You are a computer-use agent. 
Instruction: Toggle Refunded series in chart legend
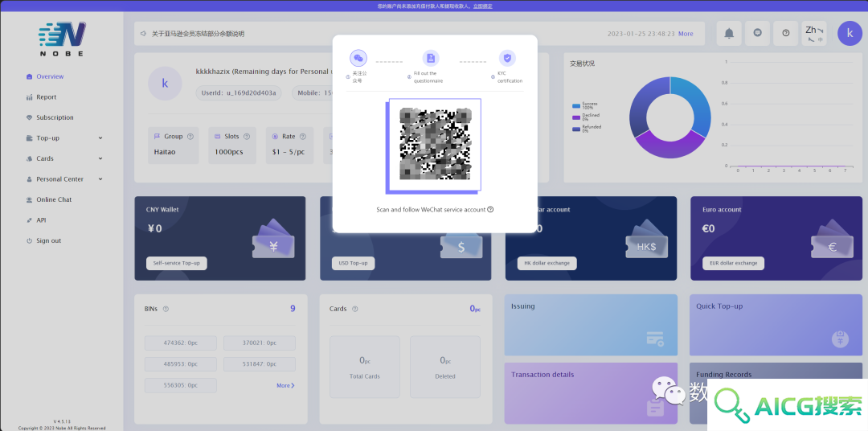tap(587, 129)
